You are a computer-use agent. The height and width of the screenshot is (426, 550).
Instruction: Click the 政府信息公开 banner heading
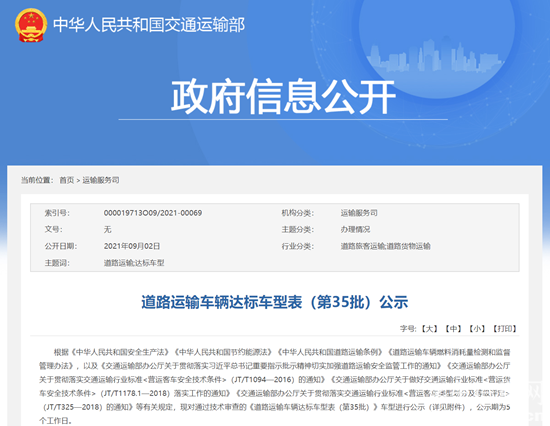(283, 96)
